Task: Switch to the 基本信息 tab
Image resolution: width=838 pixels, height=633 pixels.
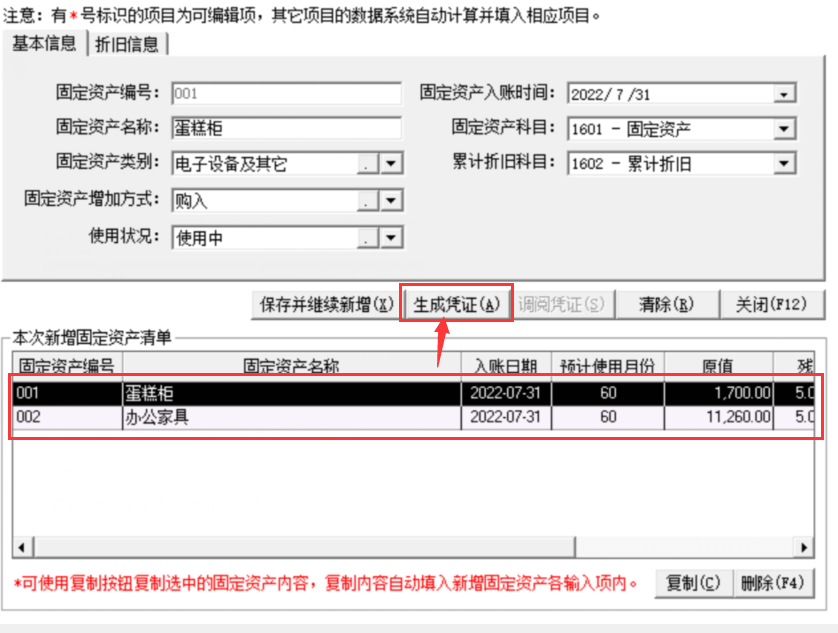Action: tap(45, 43)
